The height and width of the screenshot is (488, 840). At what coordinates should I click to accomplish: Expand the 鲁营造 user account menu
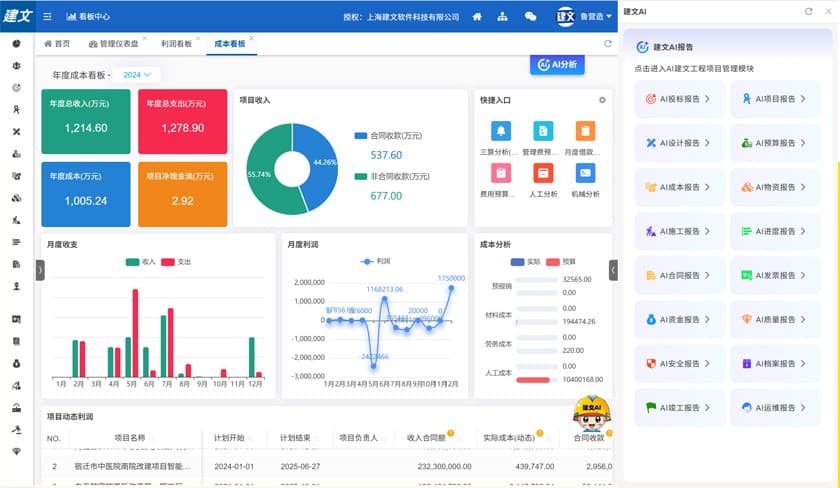point(598,17)
